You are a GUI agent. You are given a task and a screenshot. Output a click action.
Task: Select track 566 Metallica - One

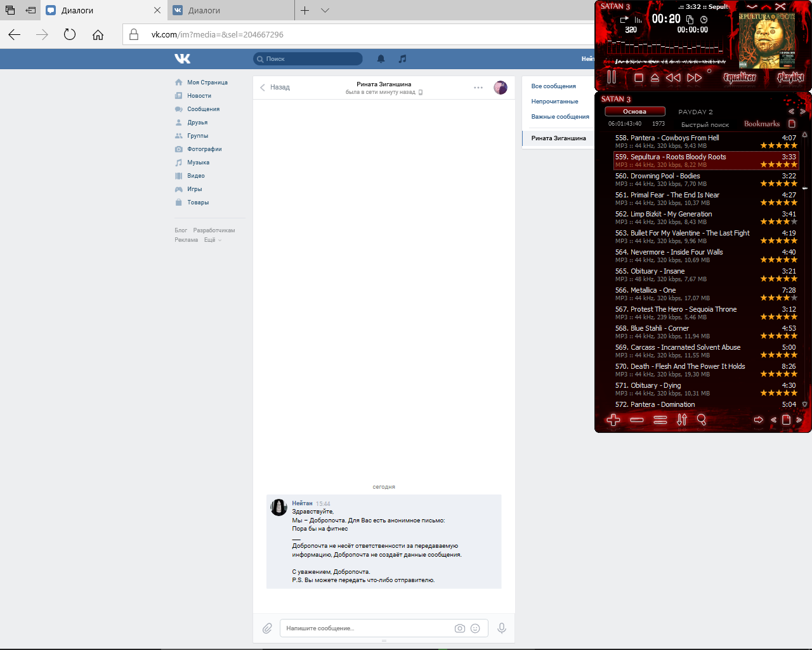705,293
